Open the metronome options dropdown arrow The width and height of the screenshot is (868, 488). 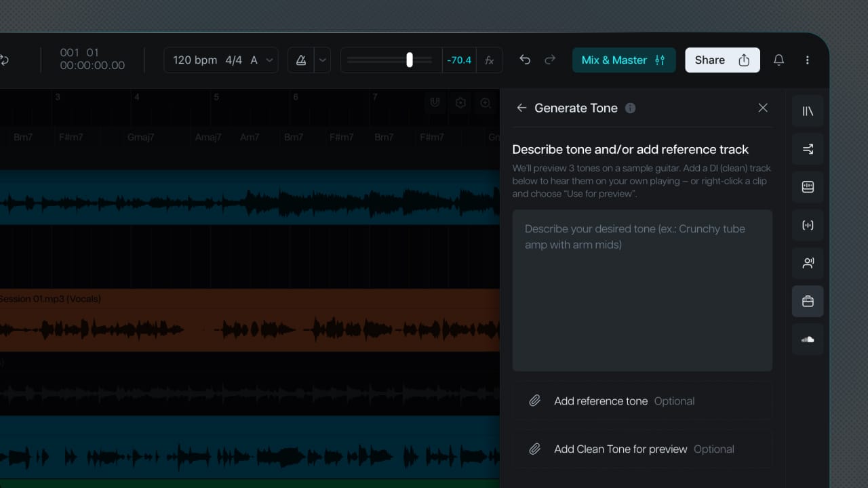(323, 60)
